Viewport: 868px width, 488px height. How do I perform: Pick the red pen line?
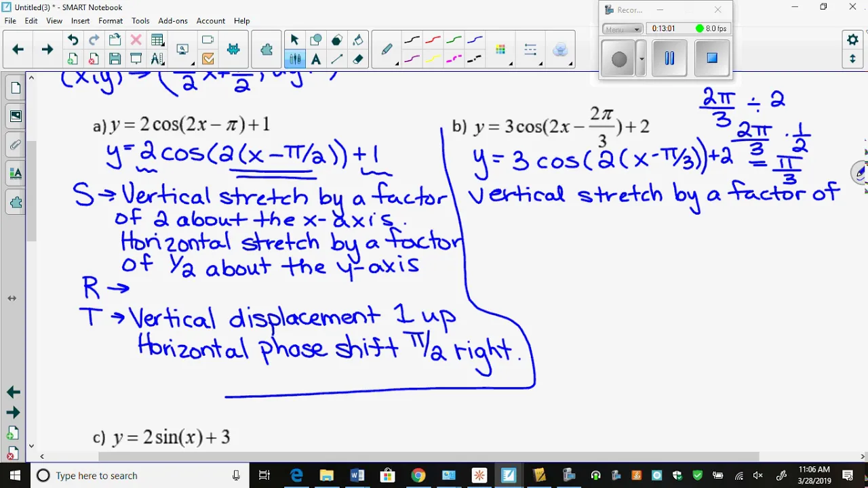[433, 40]
